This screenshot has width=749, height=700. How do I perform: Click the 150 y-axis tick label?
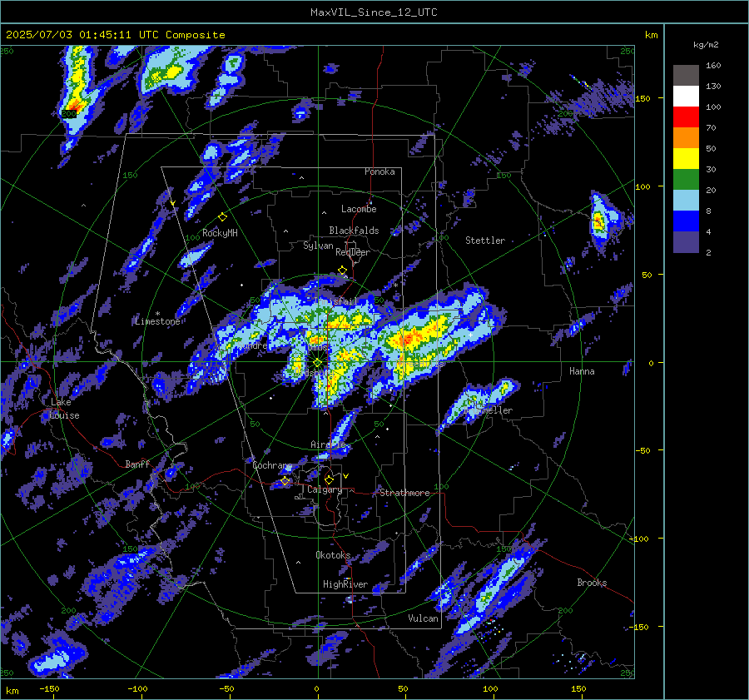coord(642,98)
